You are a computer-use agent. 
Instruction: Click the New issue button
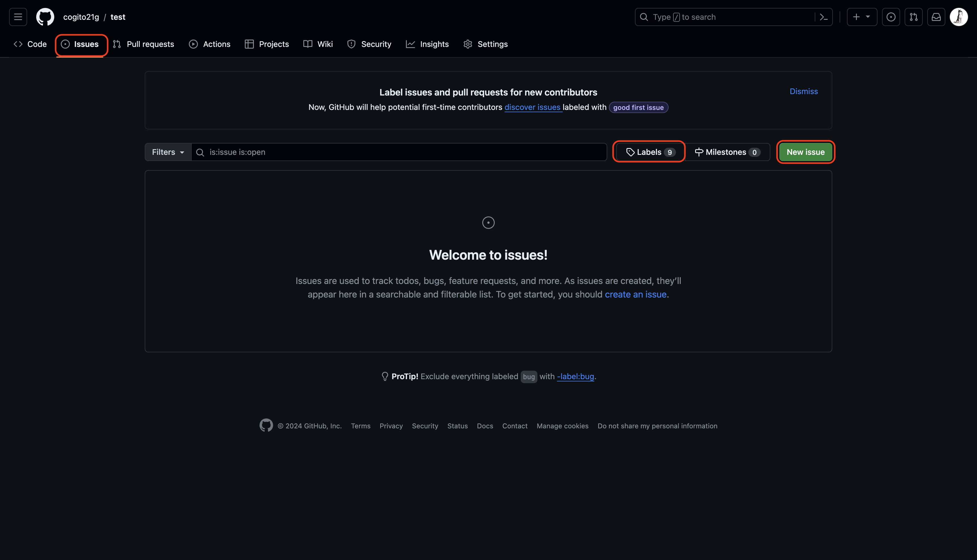pos(805,152)
